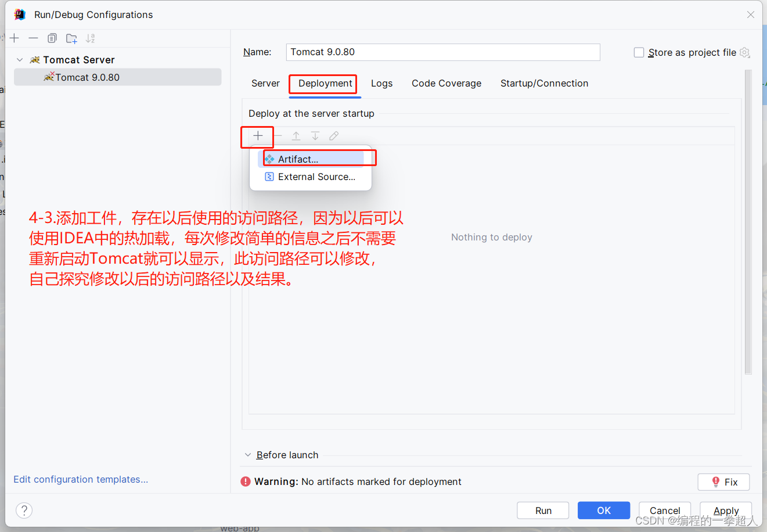The image size is (767, 532).
Task: Enable Store as project file checkbox
Action: coord(639,52)
